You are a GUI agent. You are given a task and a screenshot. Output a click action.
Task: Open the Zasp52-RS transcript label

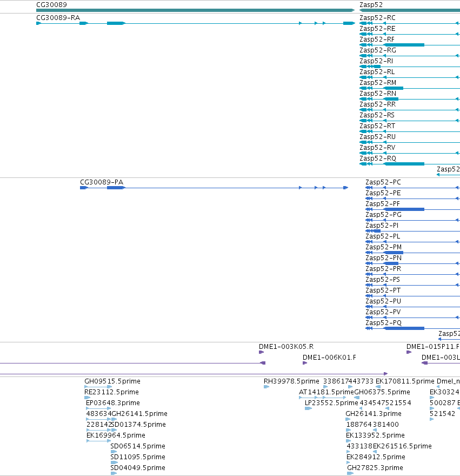(377, 115)
